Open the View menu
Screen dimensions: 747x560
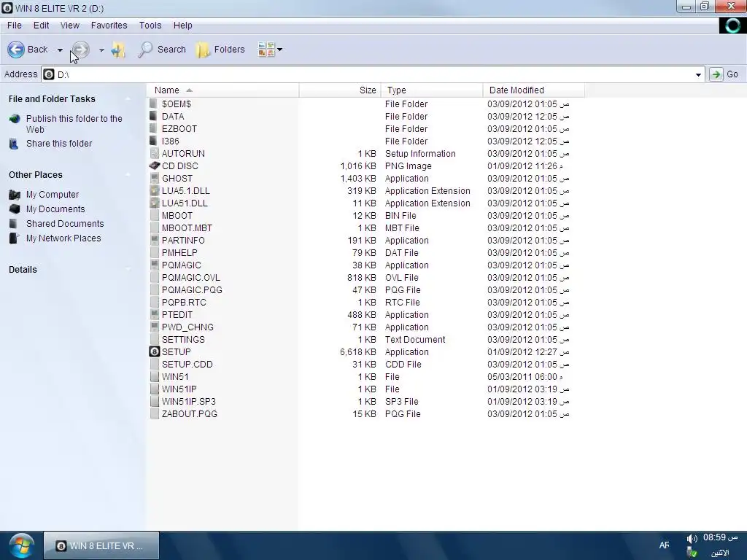pos(69,26)
